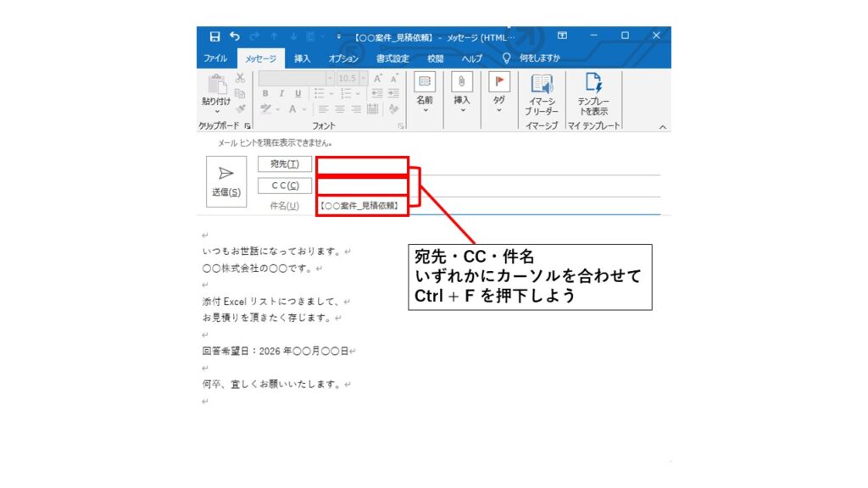Click the Save icon in title bar
This screenshot has width=868, height=488.
214,36
